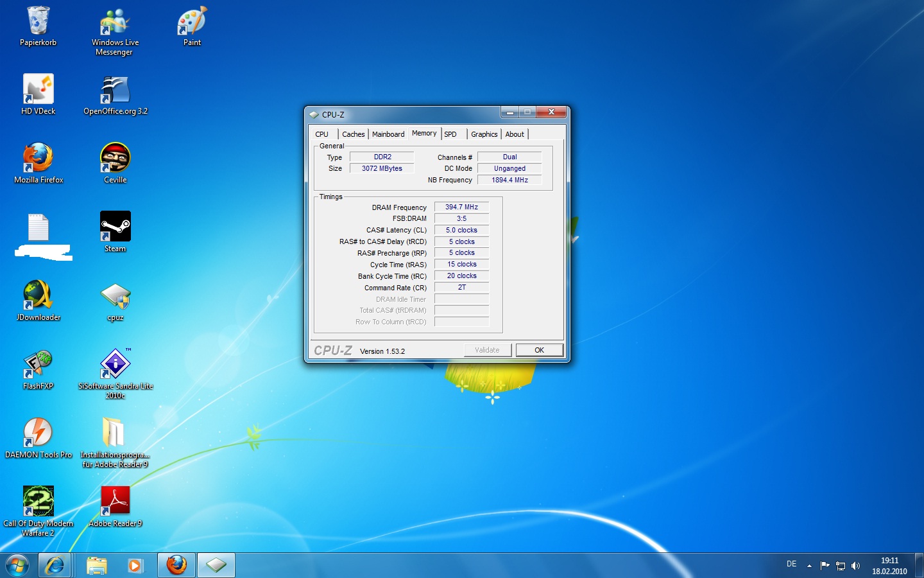This screenshot has height=578, width=924.
Task: Open the Action Center flag icon
Action: [x=825, y=566]
